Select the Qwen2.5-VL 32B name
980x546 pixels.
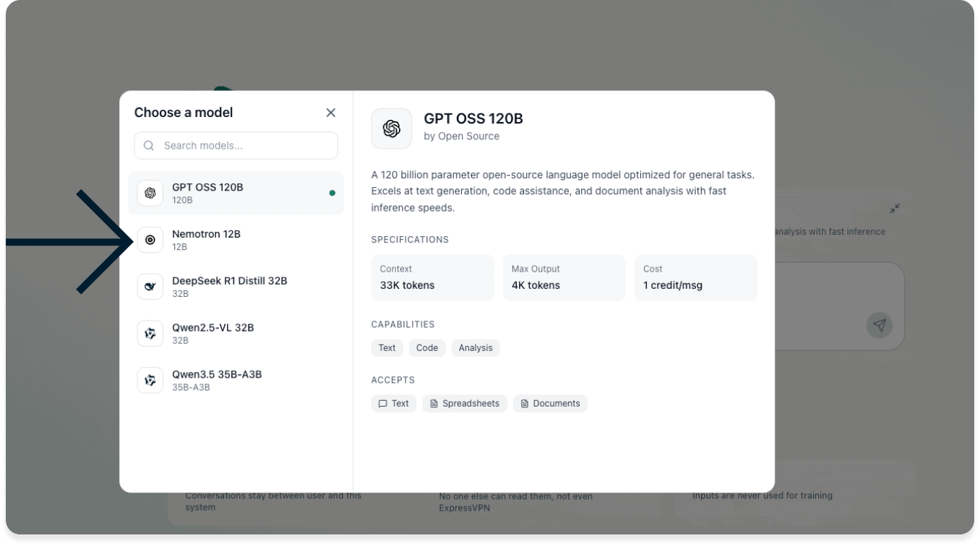pos(212,328)
